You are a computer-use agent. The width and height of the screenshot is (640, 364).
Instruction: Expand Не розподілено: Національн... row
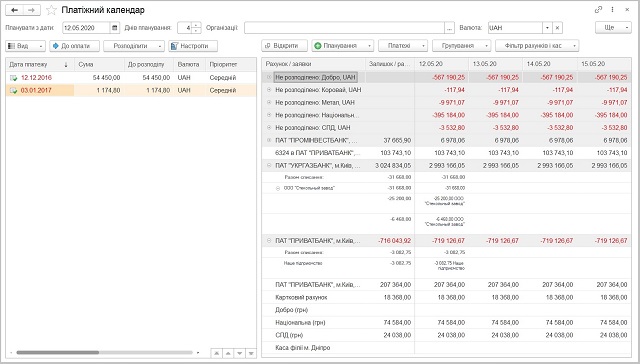pos(269,115)
